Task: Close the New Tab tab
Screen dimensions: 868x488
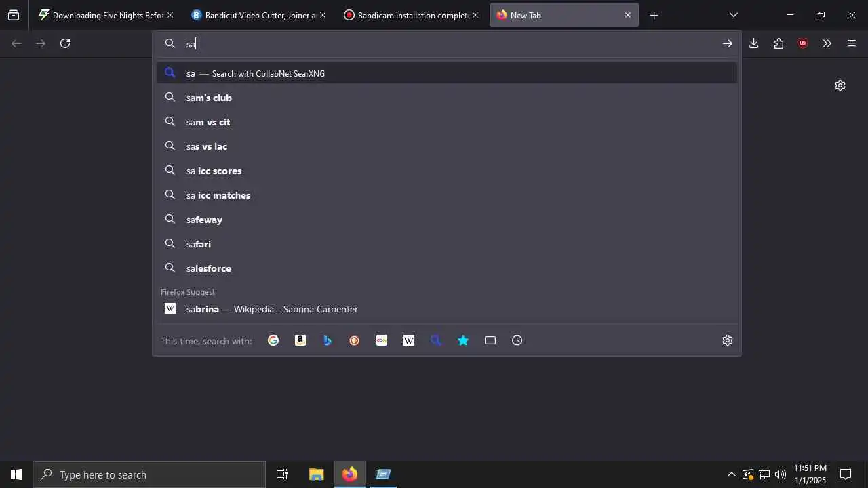Action: click(628, 15)
